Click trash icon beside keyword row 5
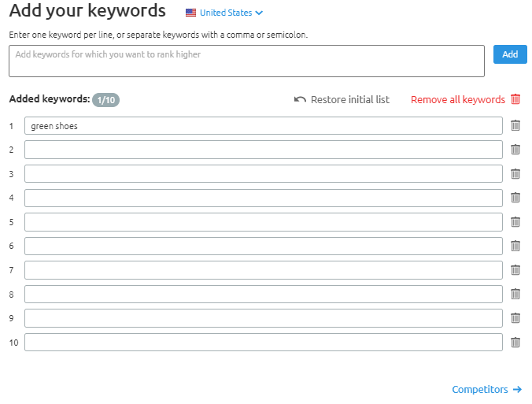This screenshot has width=532, height=404. coord(515,222)
